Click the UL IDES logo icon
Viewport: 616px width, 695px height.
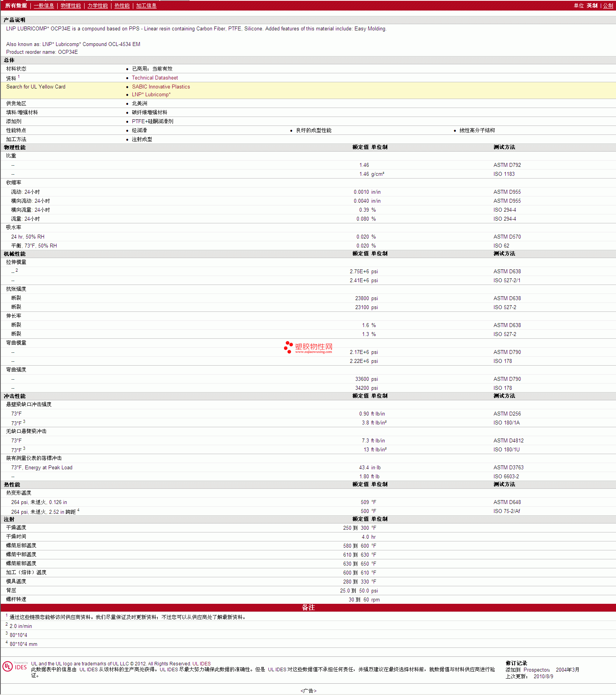[15, 666]
